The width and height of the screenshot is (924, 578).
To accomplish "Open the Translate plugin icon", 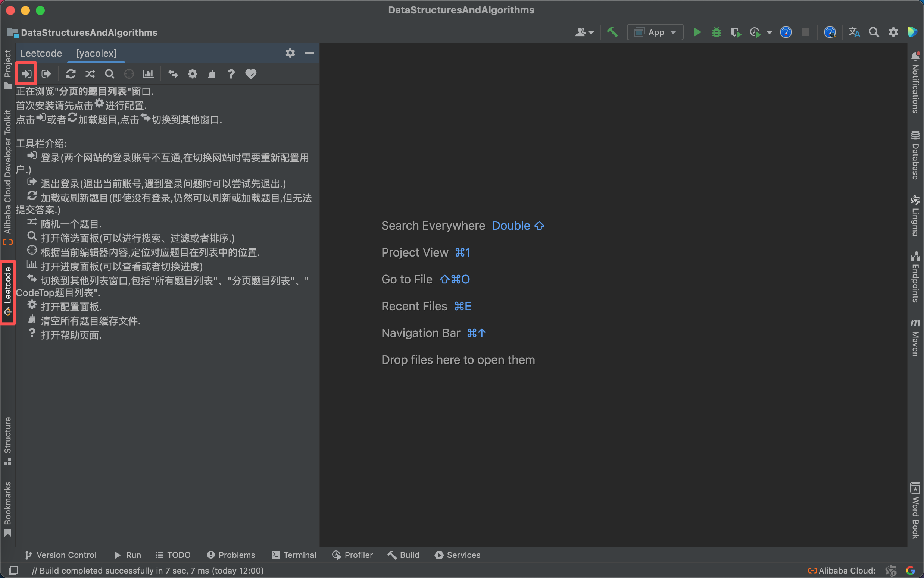I will (854, 32).
